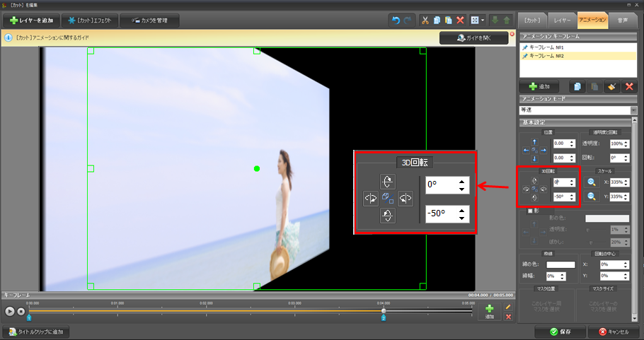This screenshot has height=340, width=644.
Task: Click green plus 追加 button beside timeline
Action: click(490, 311)
